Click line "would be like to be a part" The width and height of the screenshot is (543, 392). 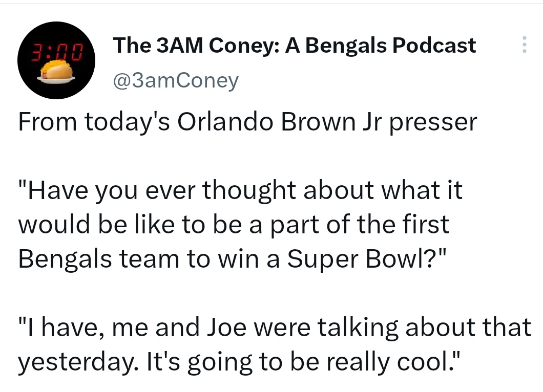coord(234,224)
